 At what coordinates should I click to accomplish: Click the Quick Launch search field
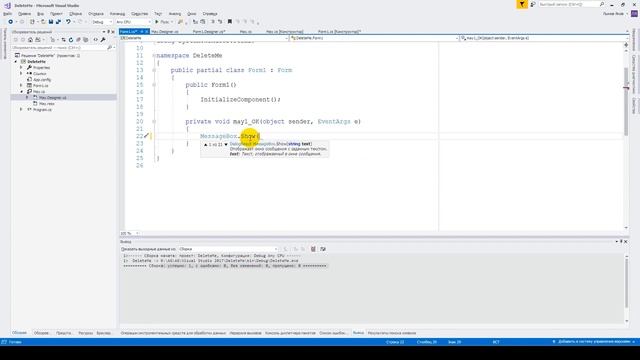click(x=571, y=4)
